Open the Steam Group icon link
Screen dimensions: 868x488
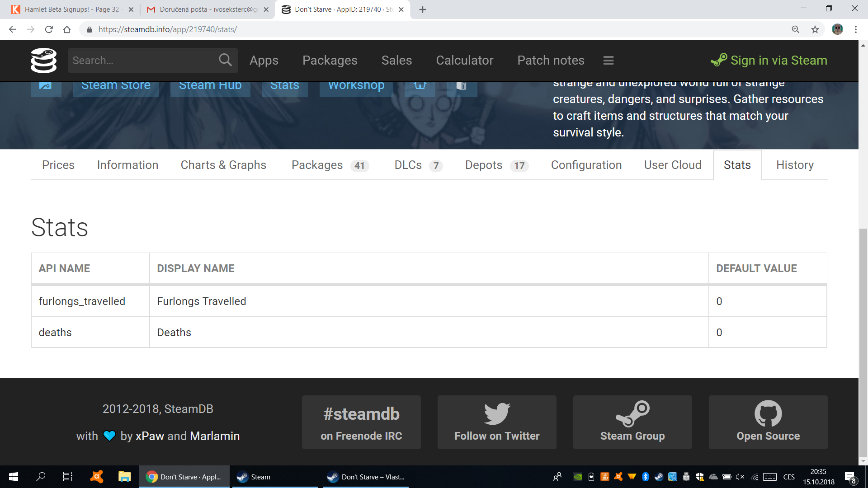[632, 413]
